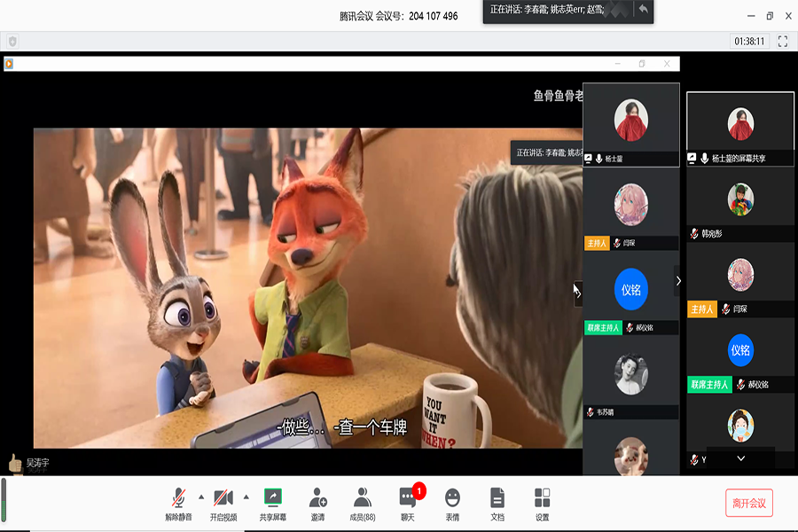Select girl-with-mask avatar thumbnail in right strip
Screen dimensions: 798x532
click(x=740, y=426)
